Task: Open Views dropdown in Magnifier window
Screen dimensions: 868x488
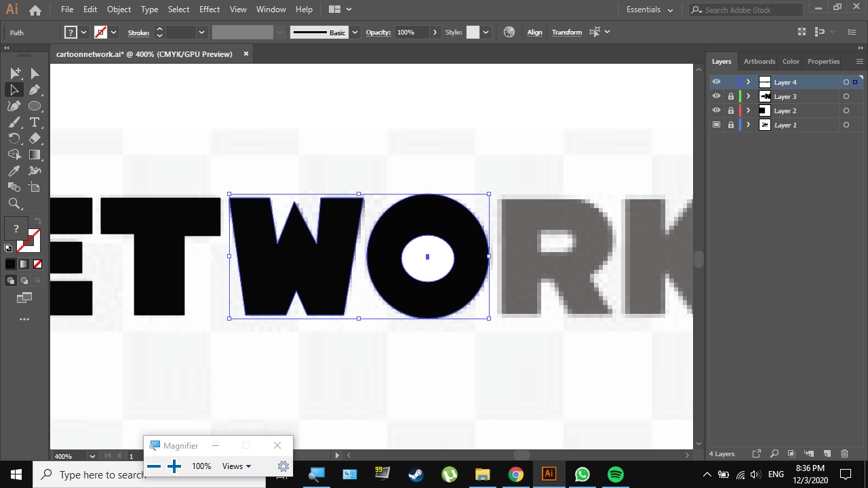Action: [x=237, y=466]
